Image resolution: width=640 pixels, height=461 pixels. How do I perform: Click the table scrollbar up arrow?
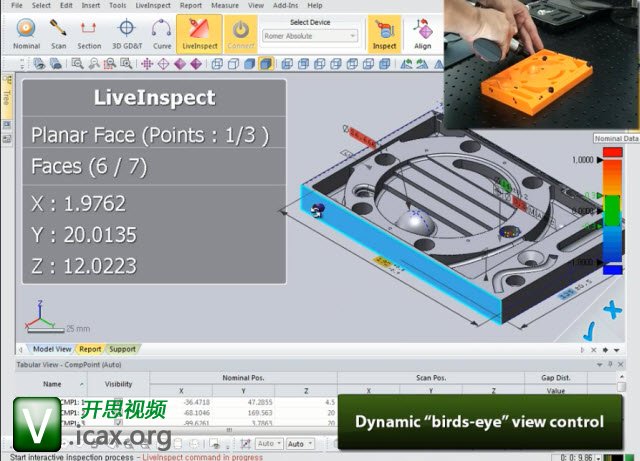click(621, 376)
